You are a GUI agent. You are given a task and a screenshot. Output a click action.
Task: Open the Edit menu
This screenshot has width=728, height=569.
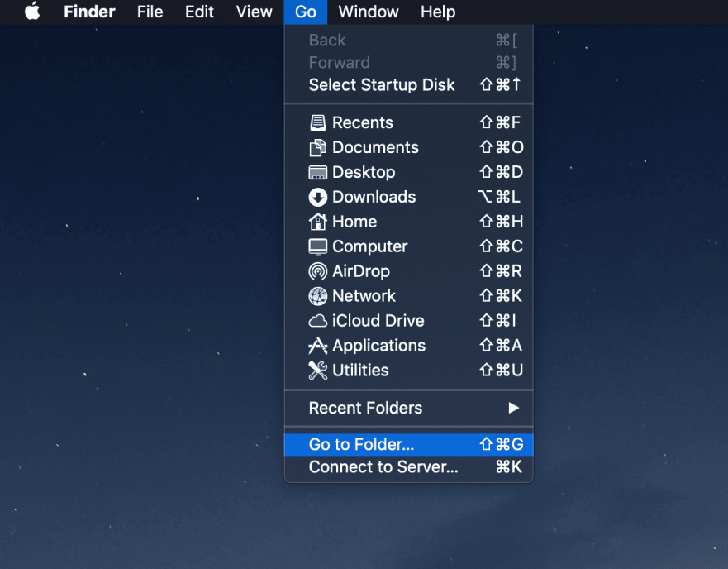click(x=199, y=12)
